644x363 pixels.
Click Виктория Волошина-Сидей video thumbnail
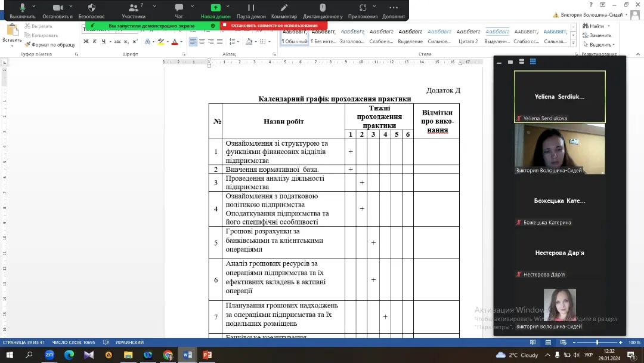coord(559,149)
